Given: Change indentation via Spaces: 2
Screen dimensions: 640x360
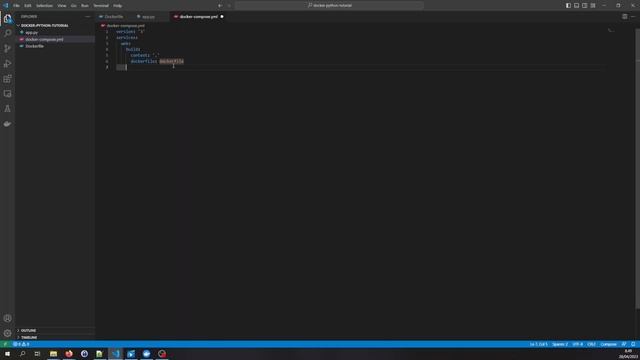Looking at the screenshot, I should tap(560, 344).
